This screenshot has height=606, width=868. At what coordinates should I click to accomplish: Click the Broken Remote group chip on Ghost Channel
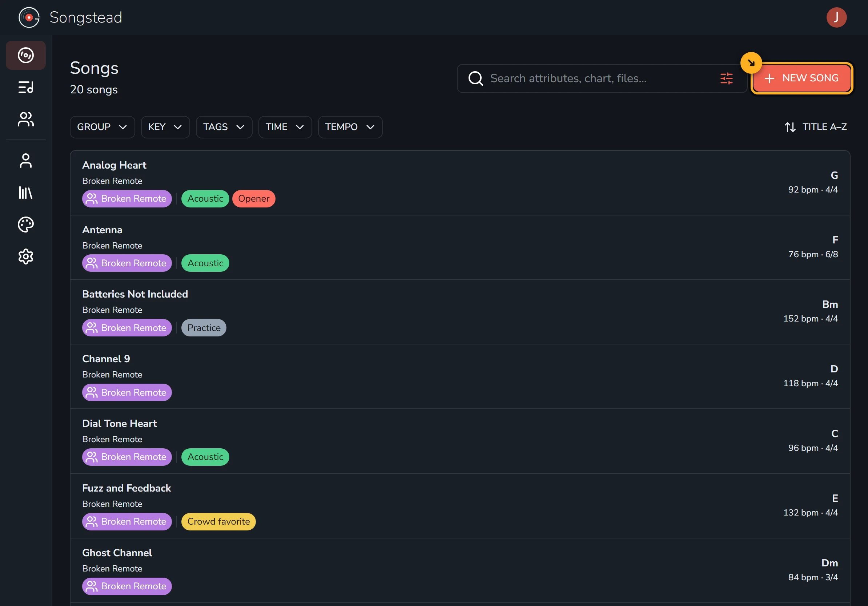coord(126,586)
